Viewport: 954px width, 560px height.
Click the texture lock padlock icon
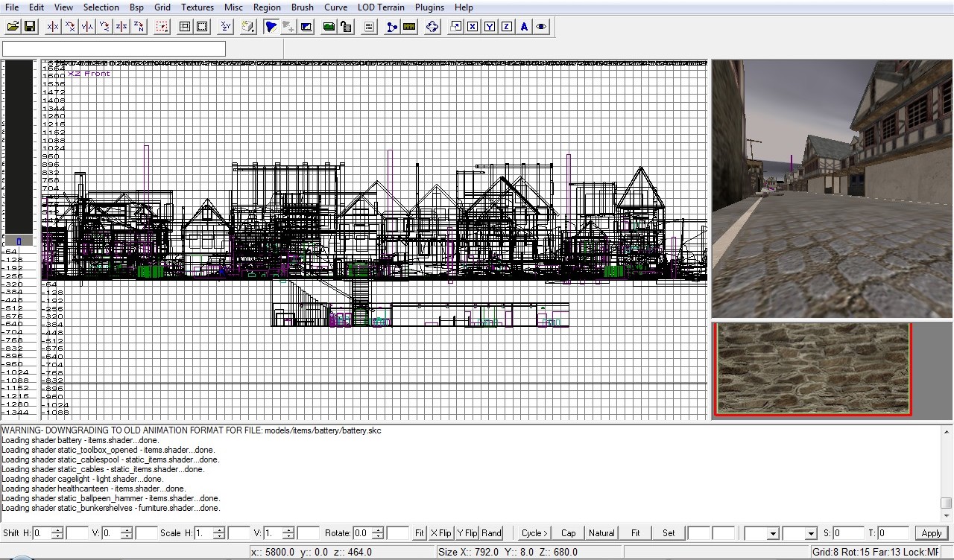click(x=346, y=27)
